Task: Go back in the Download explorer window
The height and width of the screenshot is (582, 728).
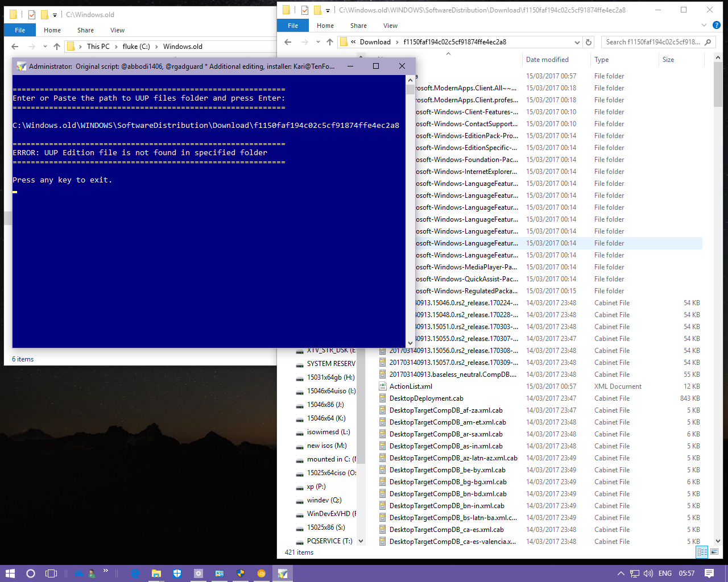Action: tap(288, 42)
